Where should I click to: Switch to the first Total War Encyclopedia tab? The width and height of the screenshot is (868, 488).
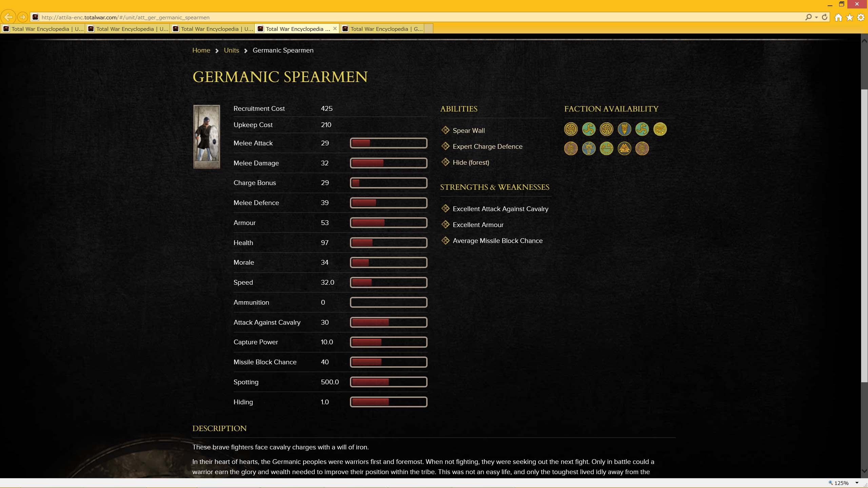click(43, 29)
